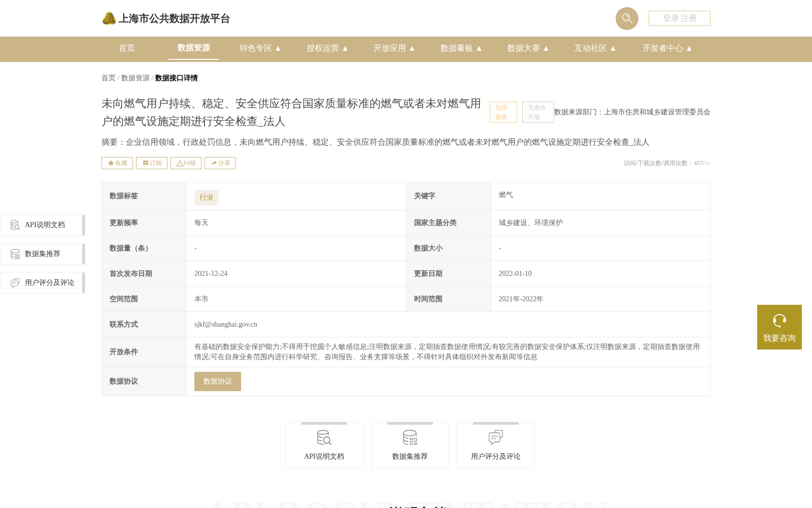Click the 摘要 summary paragraph
The height and width of the screenshot is (508, 812).
coord(376,142)
